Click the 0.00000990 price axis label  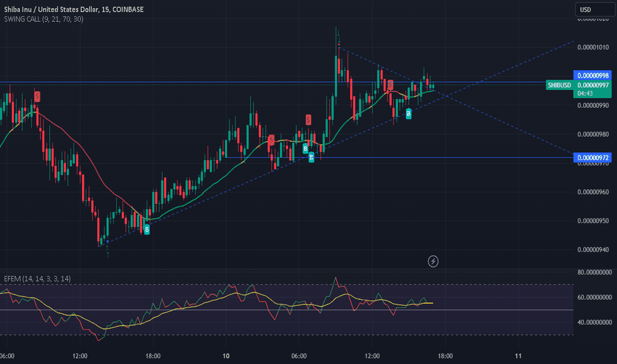pos(593,105)
